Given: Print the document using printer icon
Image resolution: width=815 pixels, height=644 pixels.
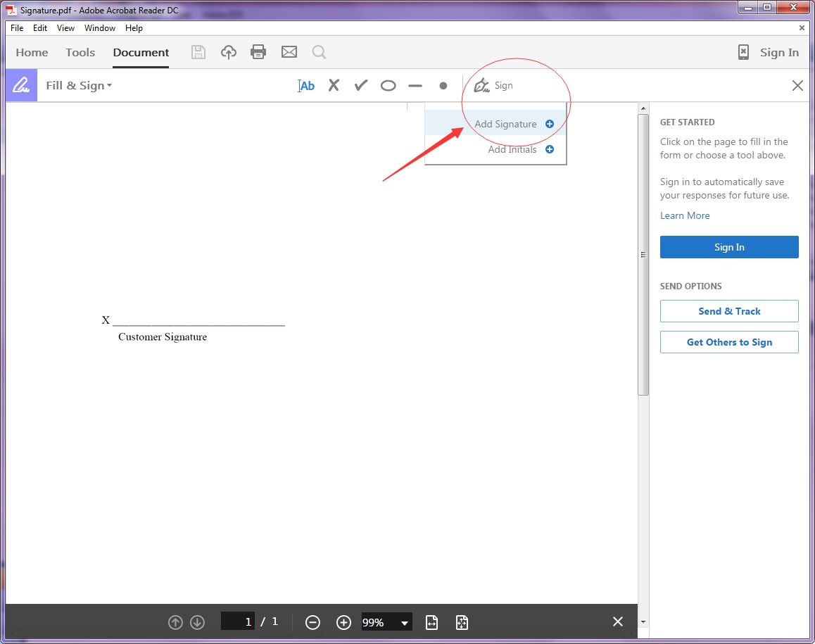Looking at the screenshot, I should click(258, 52).
